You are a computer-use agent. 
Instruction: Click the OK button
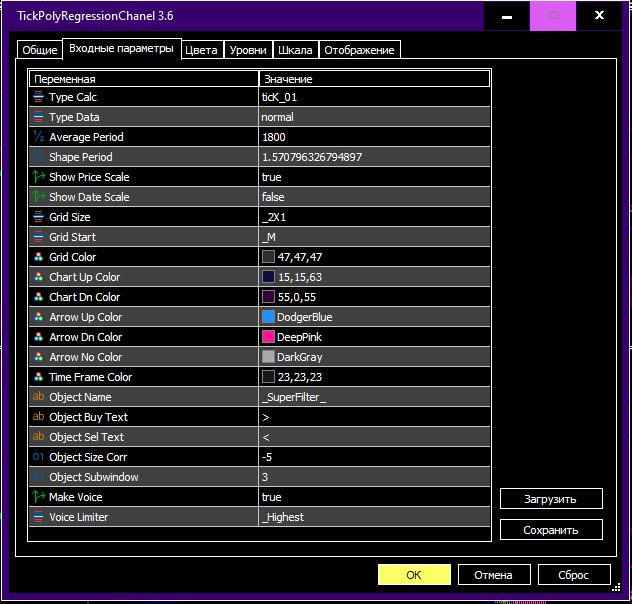pyautogui.click(x=414, y=575)
